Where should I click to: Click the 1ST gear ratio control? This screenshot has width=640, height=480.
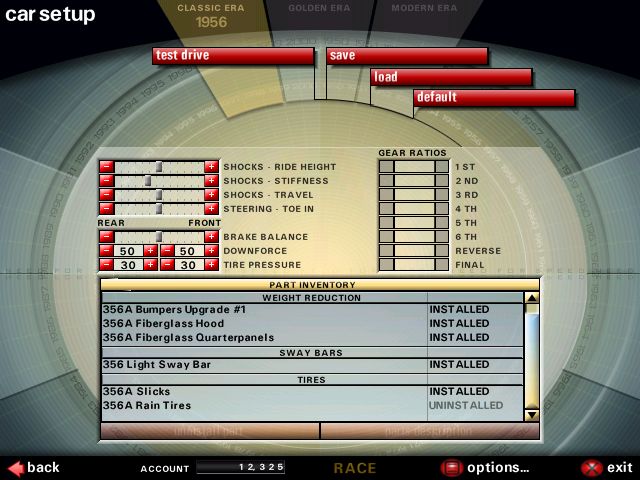[x=414, y=167]
